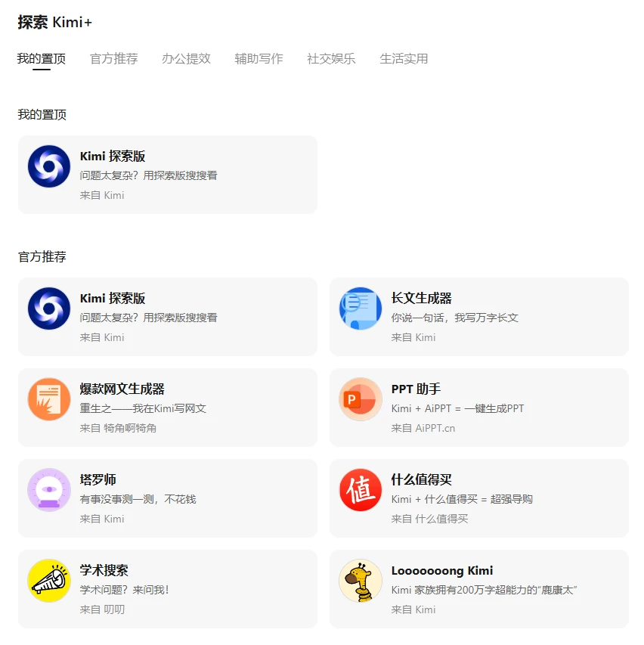
Task: Click the Looooooong Kimi giraffe icon
Action: 361,581
